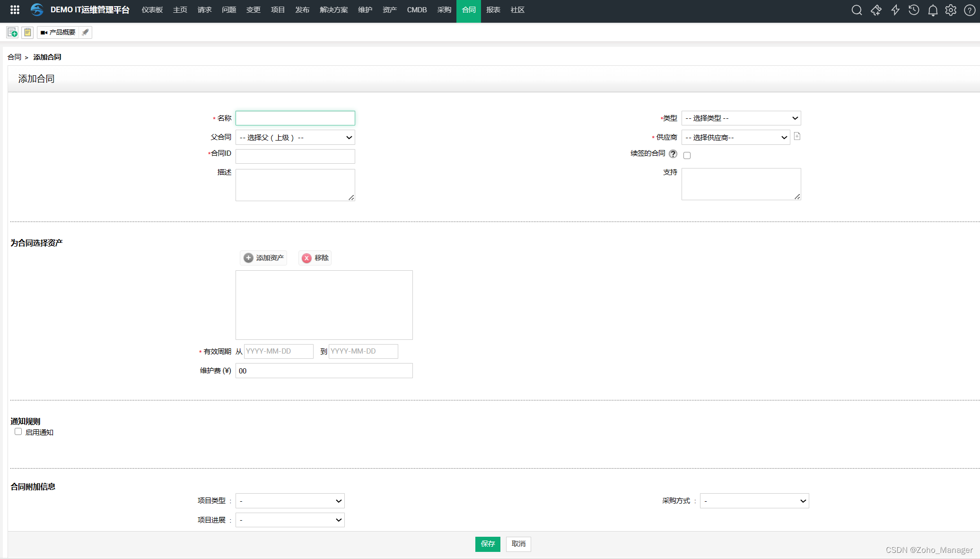Focus the 合同ID input field
Viewport: 980px width, 559px height.
(295, 156)
